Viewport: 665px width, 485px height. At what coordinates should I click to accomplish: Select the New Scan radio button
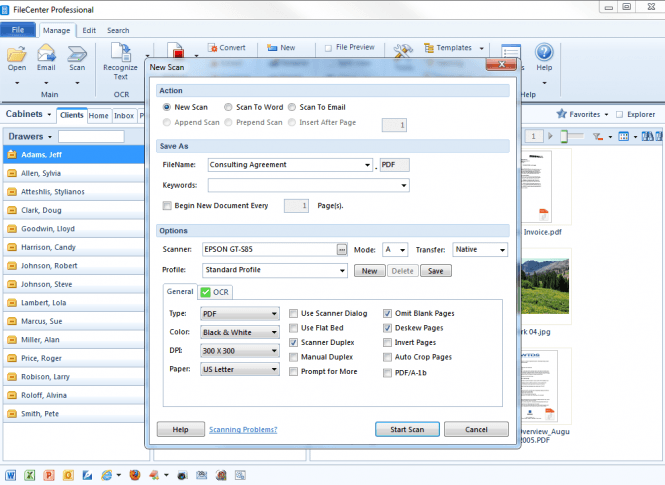[167, 107]
